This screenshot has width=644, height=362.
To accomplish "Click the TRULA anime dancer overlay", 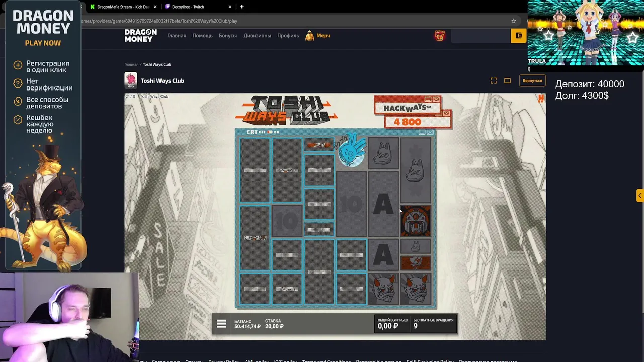I will (x=586, y=33).
